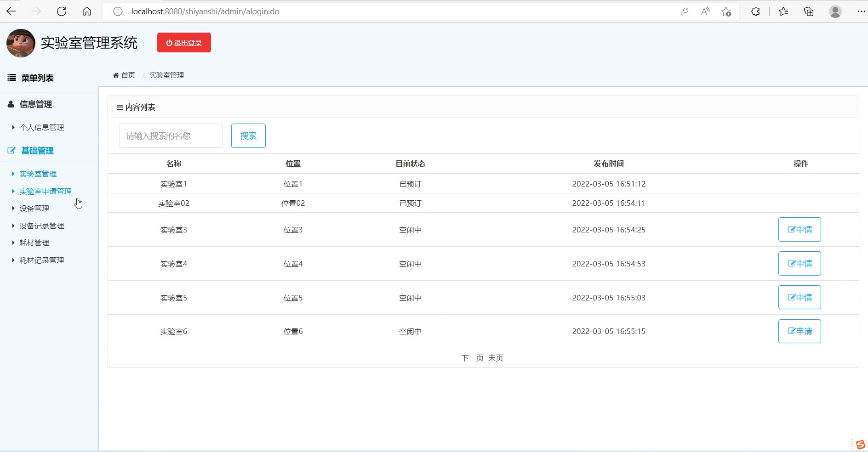Open browser settings ellipsis menu
Screen dimensions: 868x452
(x=861, y=11)
